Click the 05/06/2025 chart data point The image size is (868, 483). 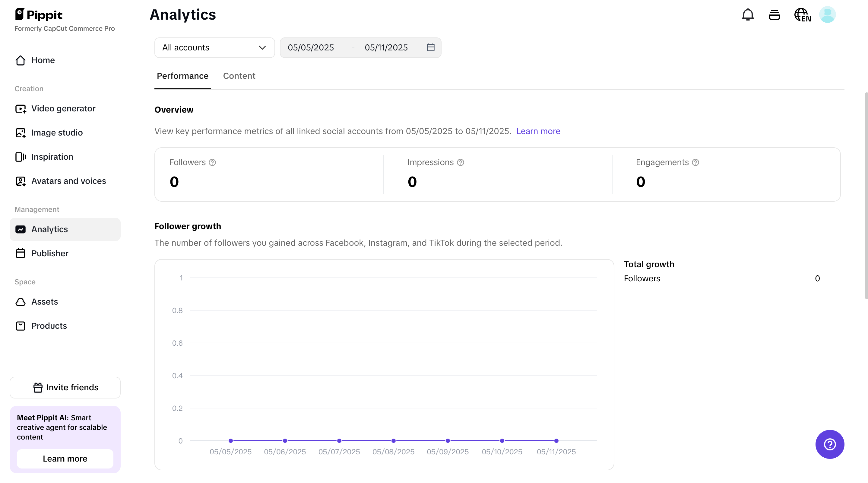(285, 440)
